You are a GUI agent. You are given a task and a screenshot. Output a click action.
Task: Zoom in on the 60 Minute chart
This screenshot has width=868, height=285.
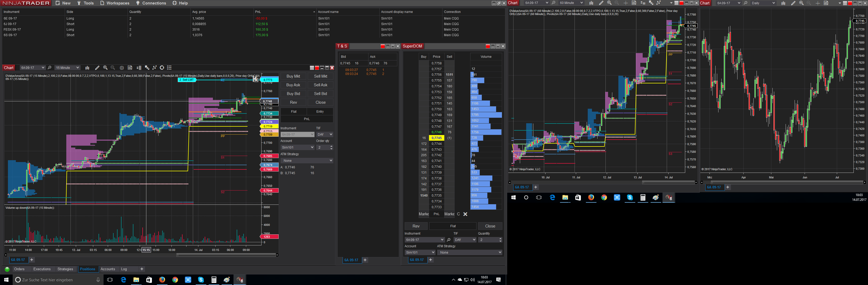coord(609,3)
